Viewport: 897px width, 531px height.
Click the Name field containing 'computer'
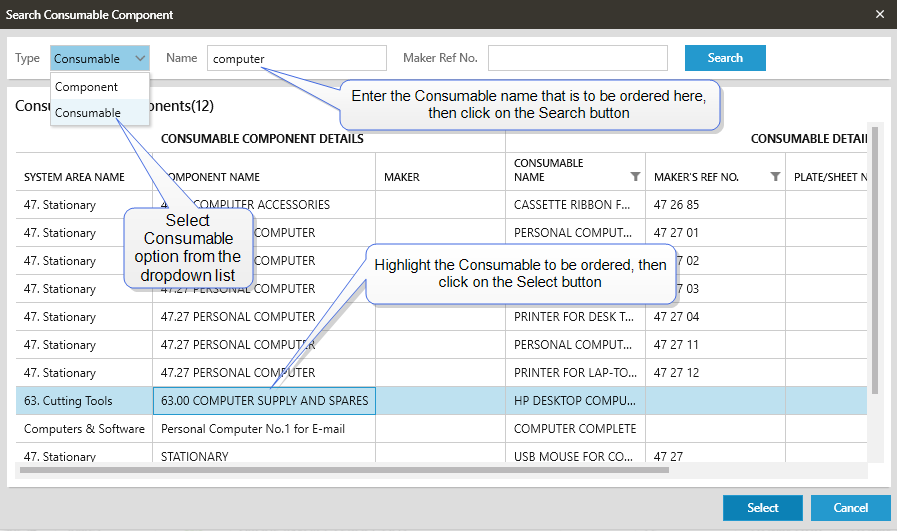tap(296, 58)
